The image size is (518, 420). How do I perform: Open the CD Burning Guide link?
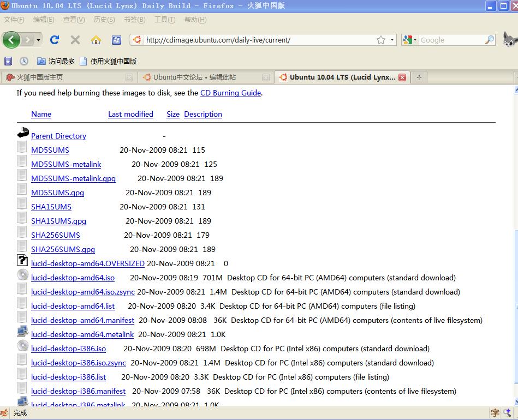(x=230, y=93)
